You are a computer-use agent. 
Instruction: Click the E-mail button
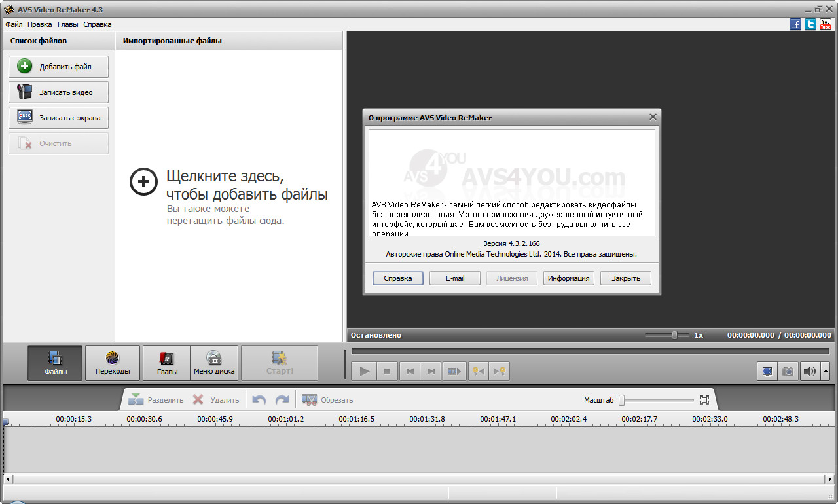click(455, 278)
